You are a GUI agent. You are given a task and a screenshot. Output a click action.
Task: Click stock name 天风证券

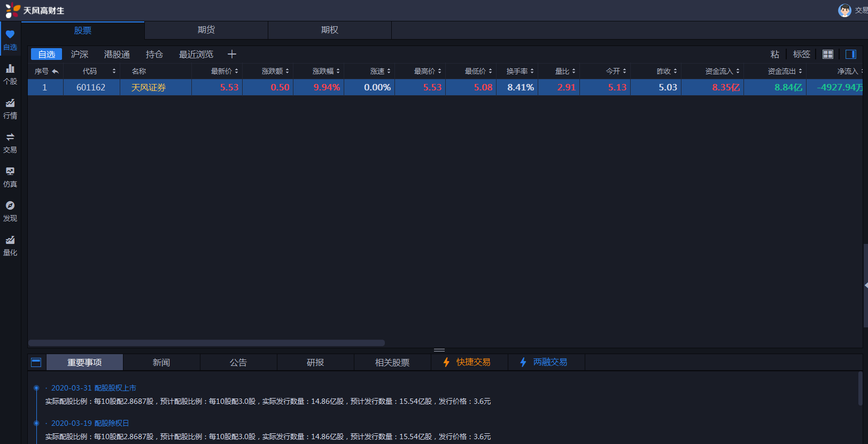(149, 87)
